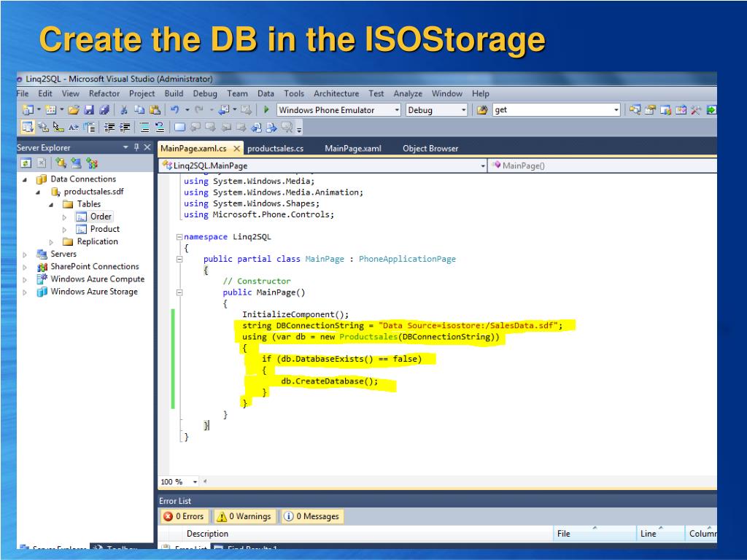
Task: Click the Redo arrow icon
Action: [199, 110]
